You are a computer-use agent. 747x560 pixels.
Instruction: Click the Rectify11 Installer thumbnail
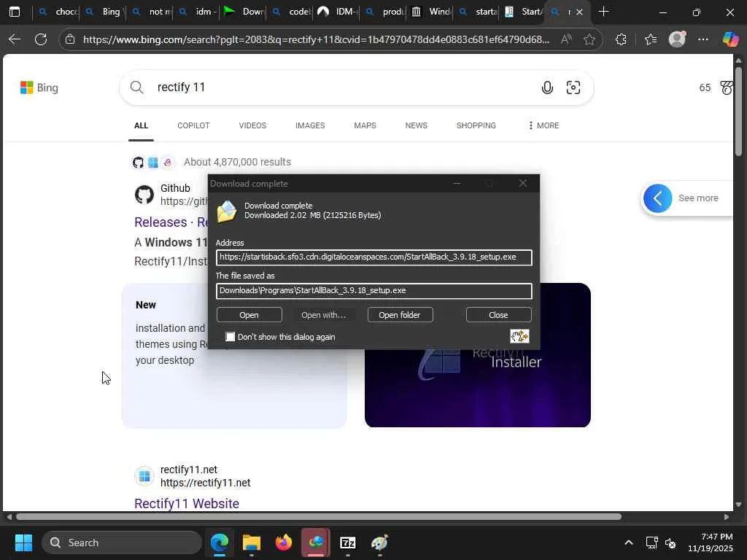point(477,388)
